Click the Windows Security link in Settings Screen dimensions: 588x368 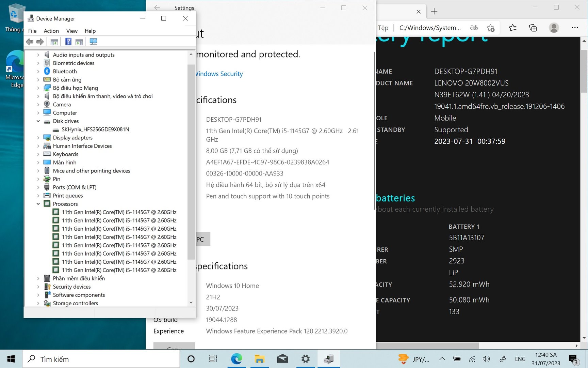tap(219, 74)
